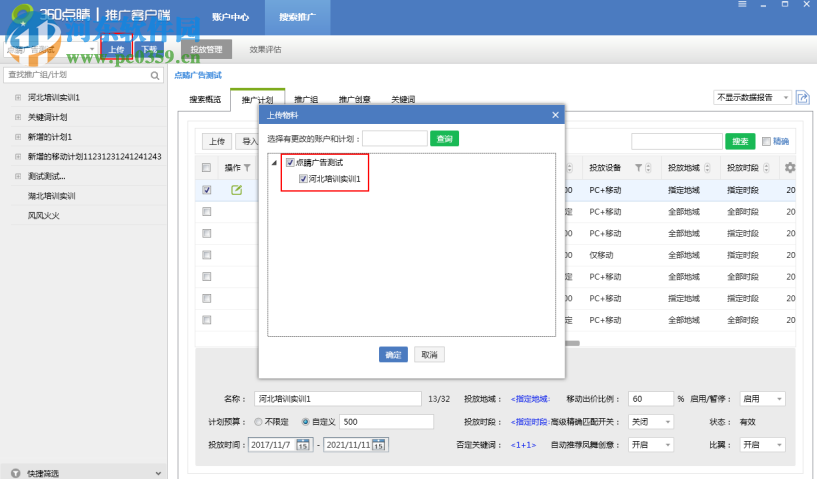Open the 启用/暂停 dropdown
This screenshot has height=479, width=817.
click(762, 399)
